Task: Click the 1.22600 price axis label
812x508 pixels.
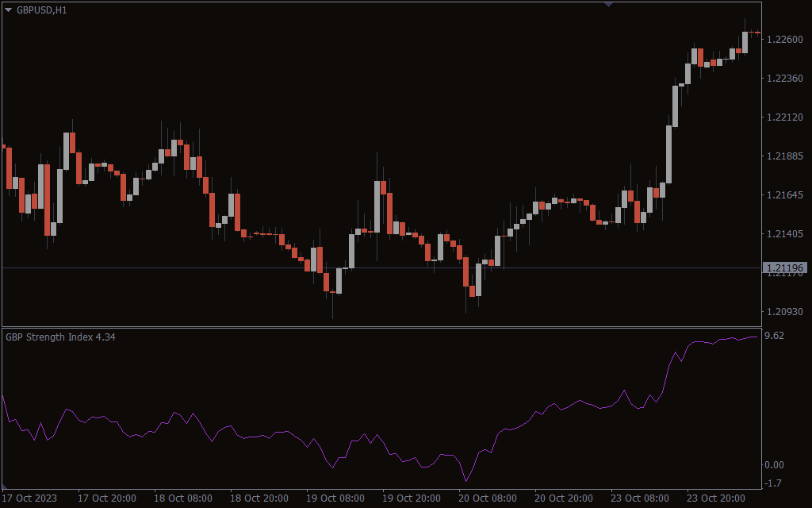Action: [x=785, y=40]
